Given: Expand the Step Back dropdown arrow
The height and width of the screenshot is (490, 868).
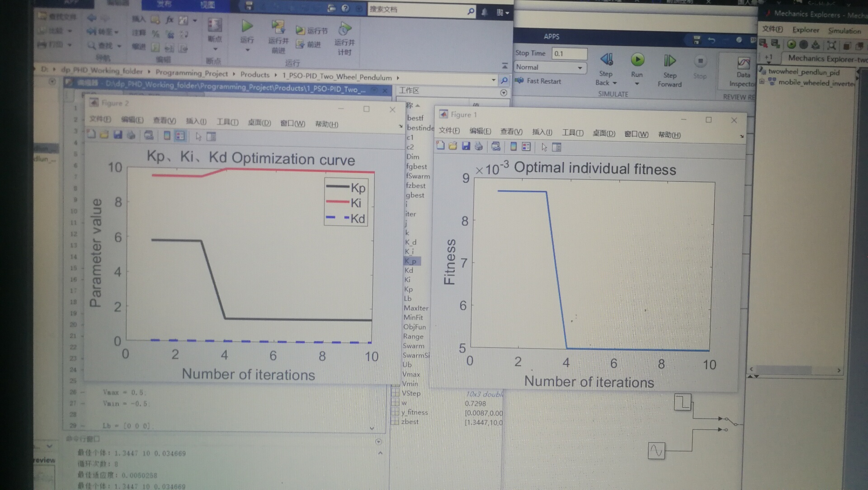Looking at the screenshot, I should [615, 83].
